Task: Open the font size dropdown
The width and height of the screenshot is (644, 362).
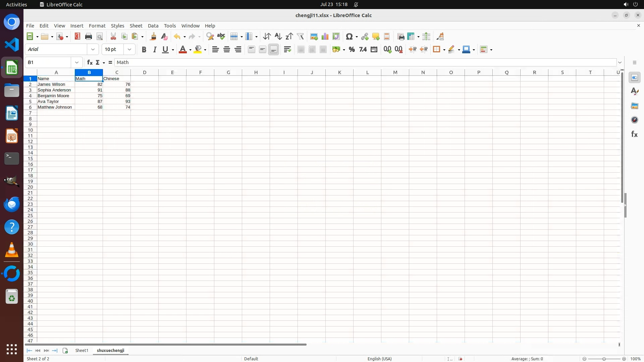Action: tap(129, 49)
